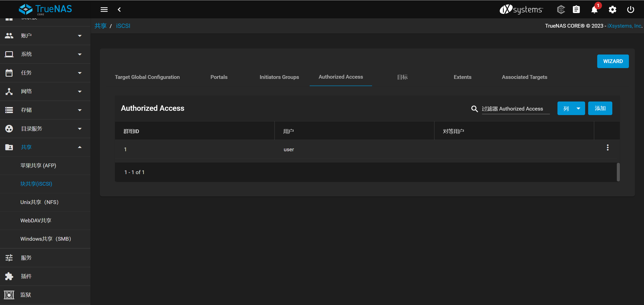Switch to the Extents tab
The width and height of the screenshot is (644, 305).
462,77
